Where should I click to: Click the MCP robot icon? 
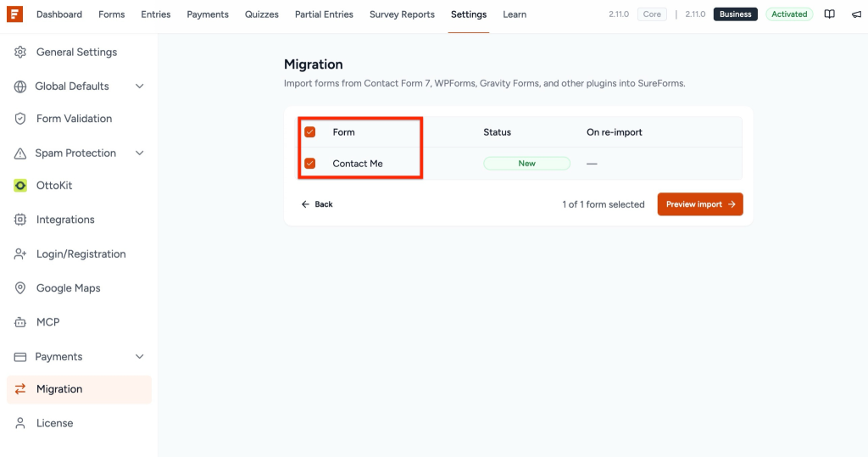[20, 322]
